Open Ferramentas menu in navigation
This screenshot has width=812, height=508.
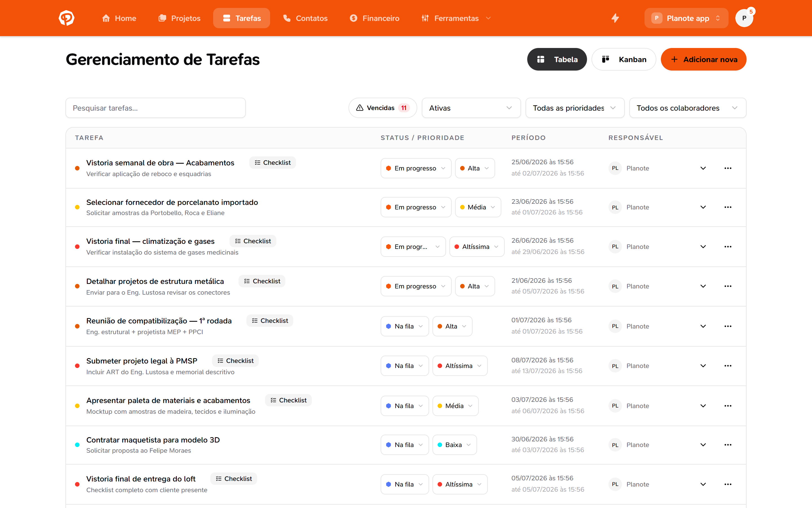pyautogui.click(x=456, y=18)
